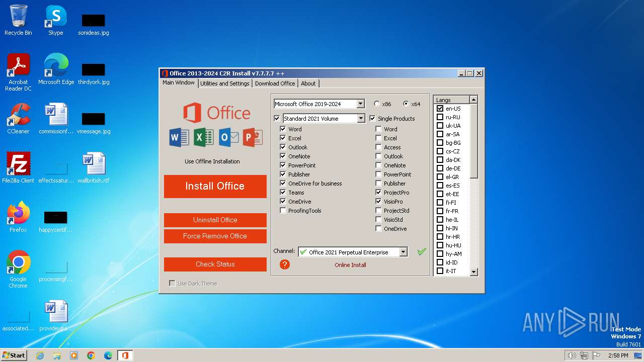Check the ProjectStd single product
The height and width of the screenshot is (362, 644).
[x=378, y=210]
